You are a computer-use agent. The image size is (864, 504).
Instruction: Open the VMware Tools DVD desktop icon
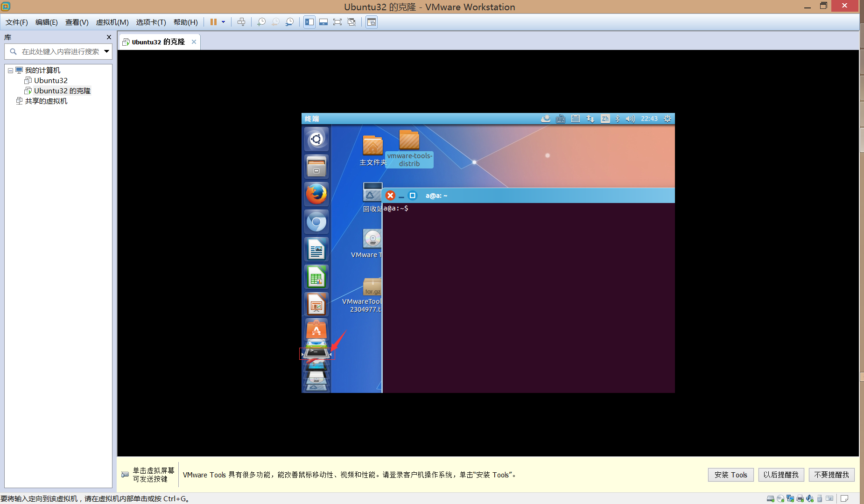point(372,244)
